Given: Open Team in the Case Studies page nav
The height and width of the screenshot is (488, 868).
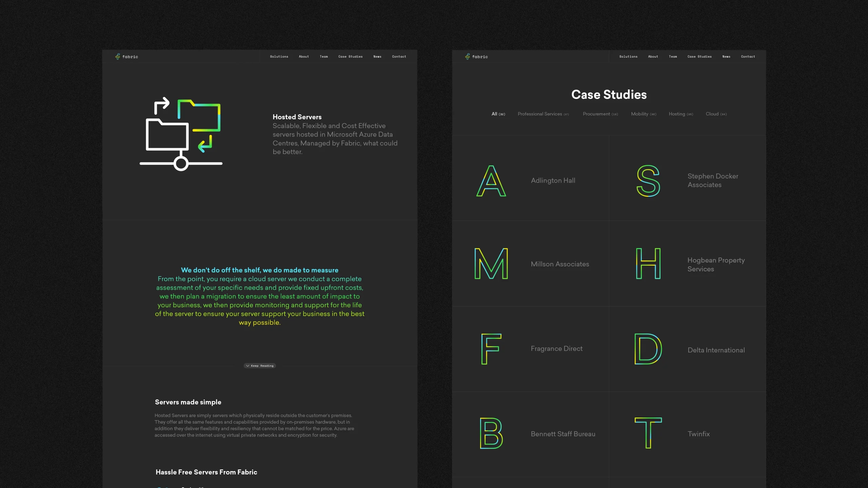Looking at the screenshot, I should pos(673,57).
